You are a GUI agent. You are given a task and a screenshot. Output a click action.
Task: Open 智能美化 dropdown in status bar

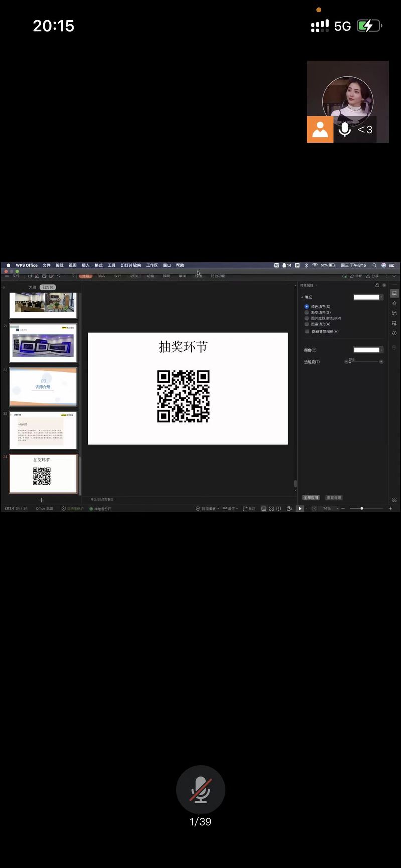pyautogui.click(x=208, y=509)
